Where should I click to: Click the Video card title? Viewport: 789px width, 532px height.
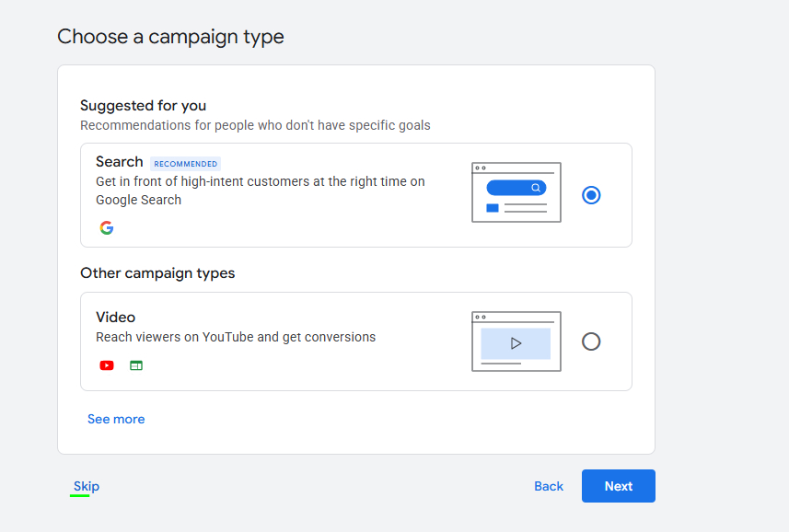point(115,318)
